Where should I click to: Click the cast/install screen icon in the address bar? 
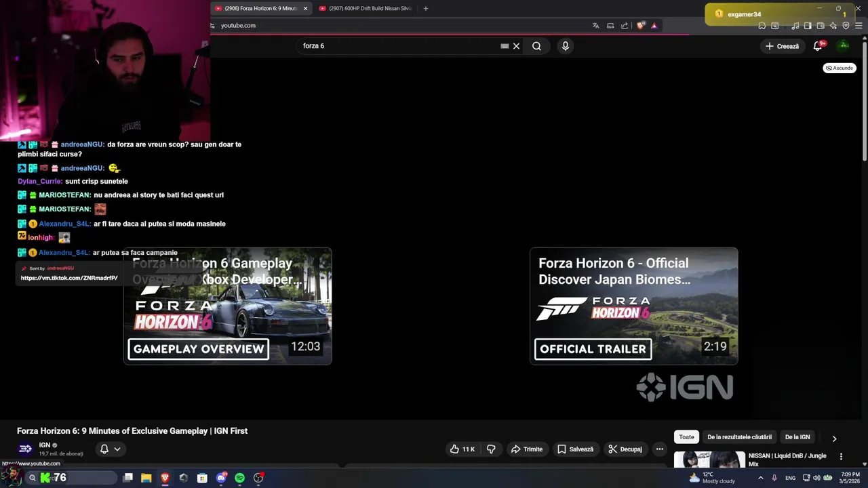coord(610,26)
